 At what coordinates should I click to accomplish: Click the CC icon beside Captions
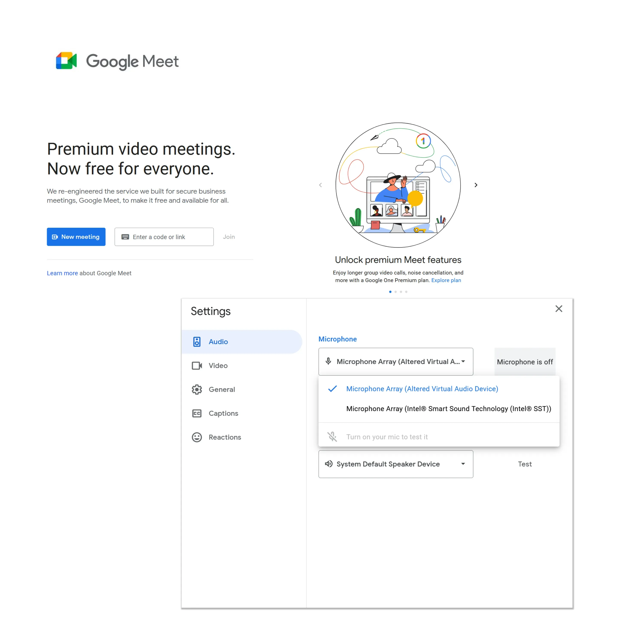[197, 413]
